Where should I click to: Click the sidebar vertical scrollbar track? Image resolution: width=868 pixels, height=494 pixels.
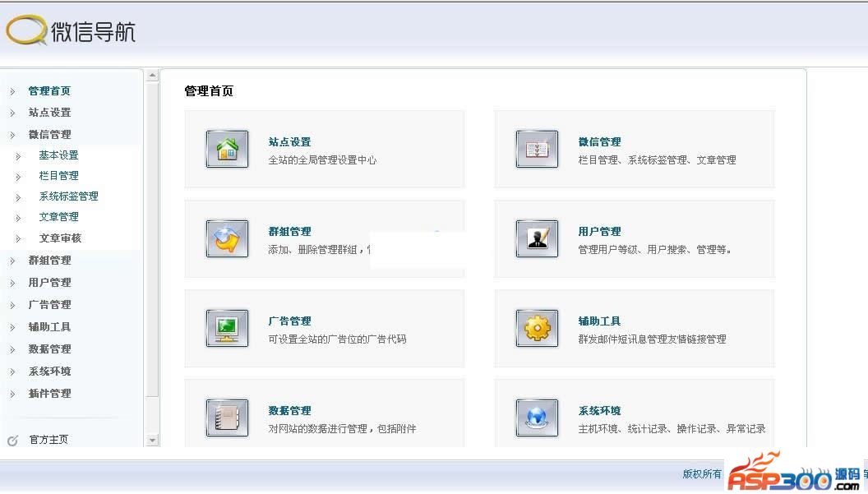152,258
